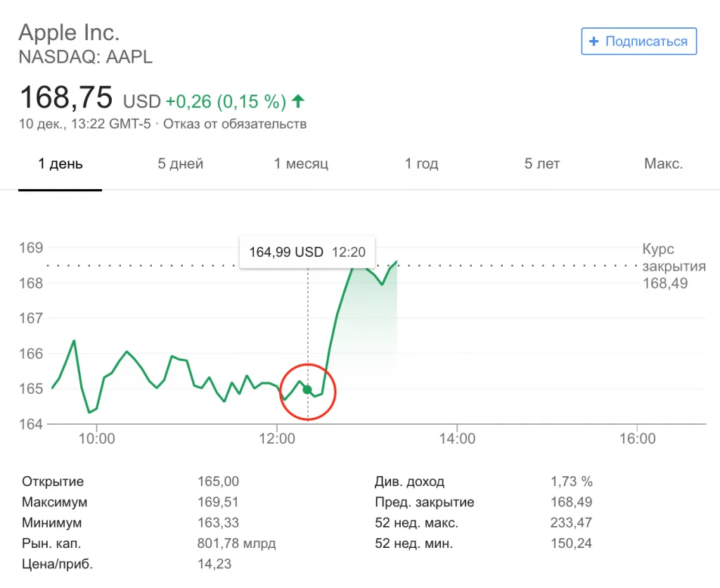The image size is (720, 588).
Task: Click the Подписаться subscribe button
Action: click(638, 41)
